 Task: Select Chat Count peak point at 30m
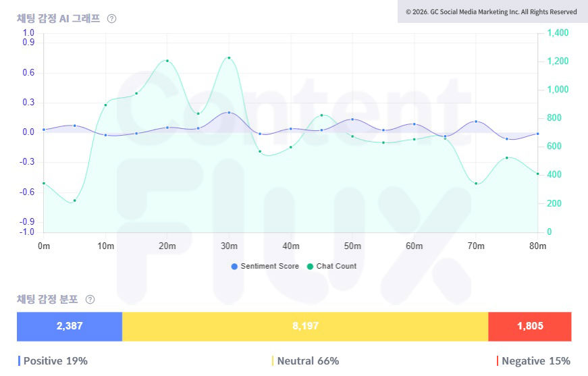pos(229,58)
